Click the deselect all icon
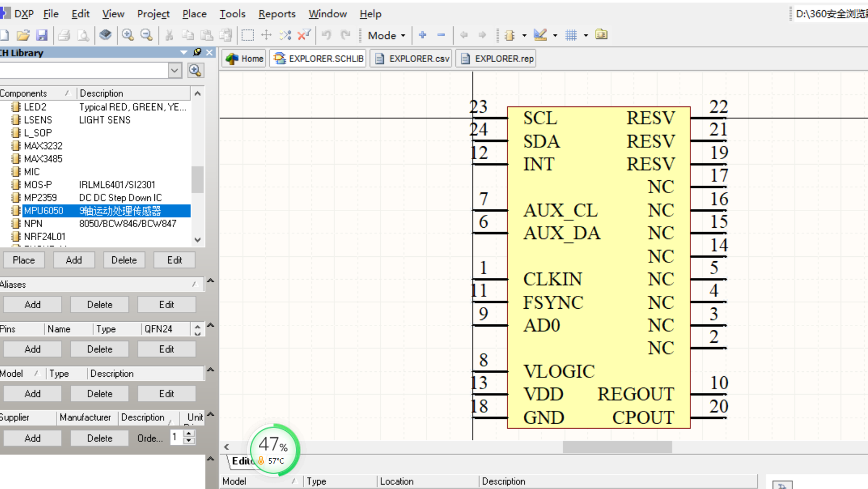The width and height of the screenshot is (868, 489). click(x=285, y=35)
